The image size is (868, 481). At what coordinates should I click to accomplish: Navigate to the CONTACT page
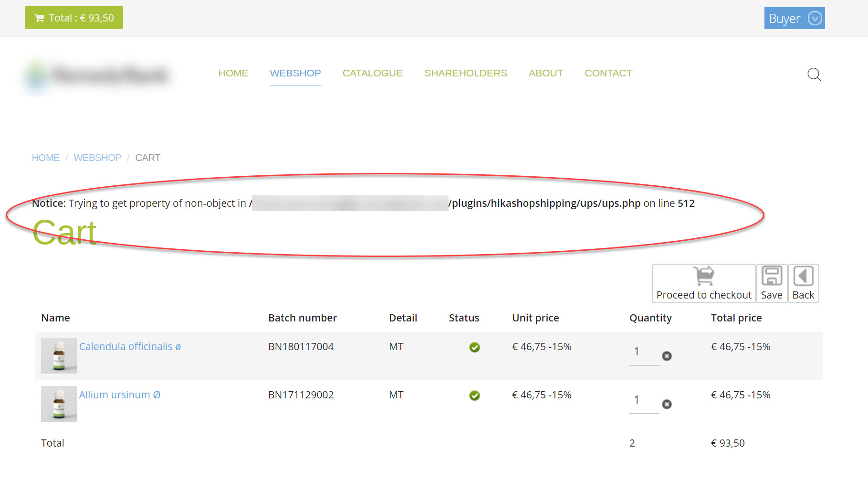[608, 73]
